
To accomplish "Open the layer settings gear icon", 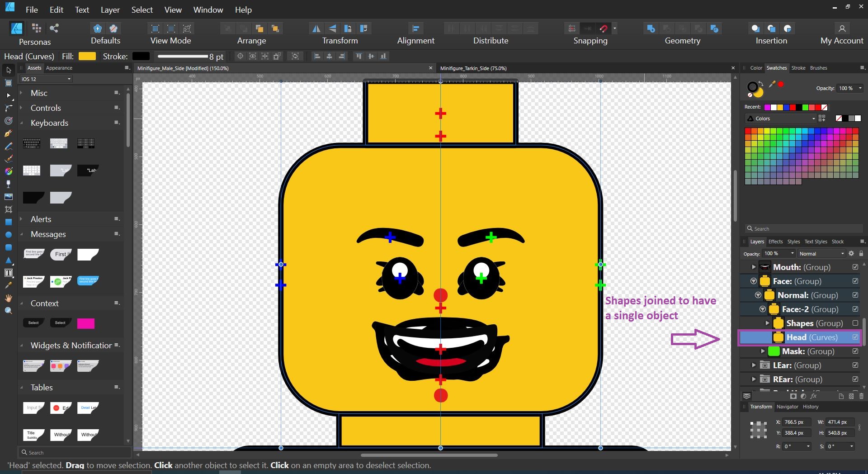I will [851, 254].
